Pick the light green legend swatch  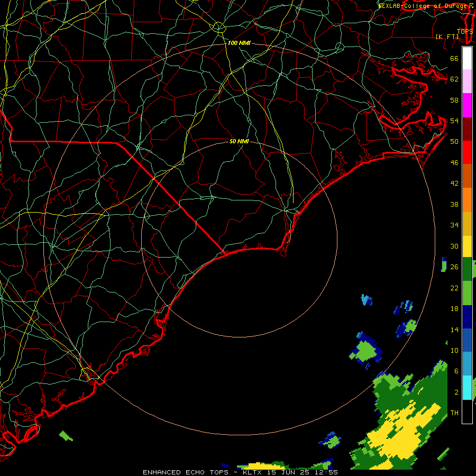pos(467,292)
